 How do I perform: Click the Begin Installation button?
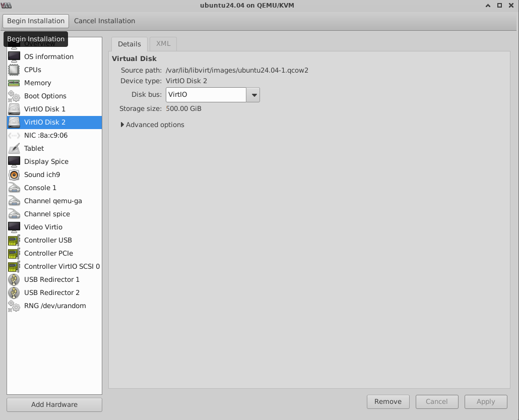(x=36, y=21)
